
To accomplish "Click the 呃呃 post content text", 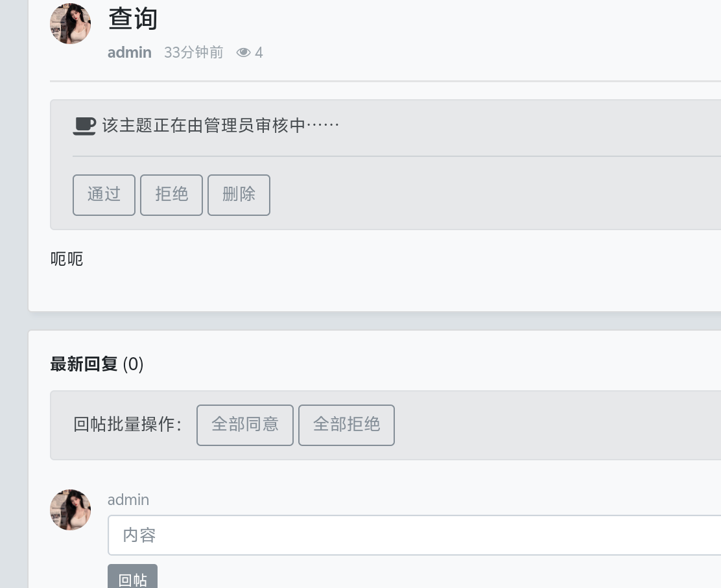I will tap(67, 259).
